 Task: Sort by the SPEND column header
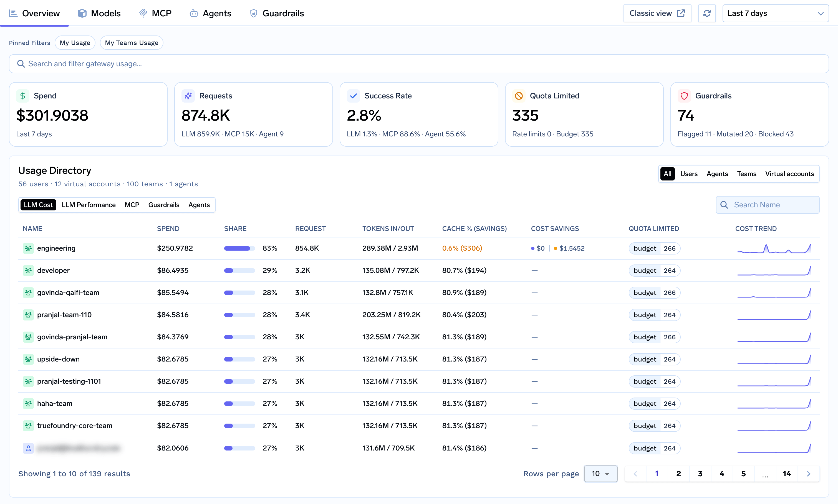[x=168, y=228]
